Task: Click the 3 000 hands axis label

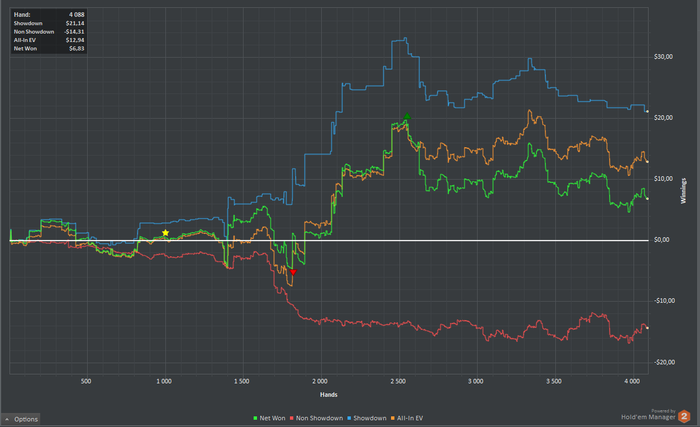Action: click(x=475, y=381)
